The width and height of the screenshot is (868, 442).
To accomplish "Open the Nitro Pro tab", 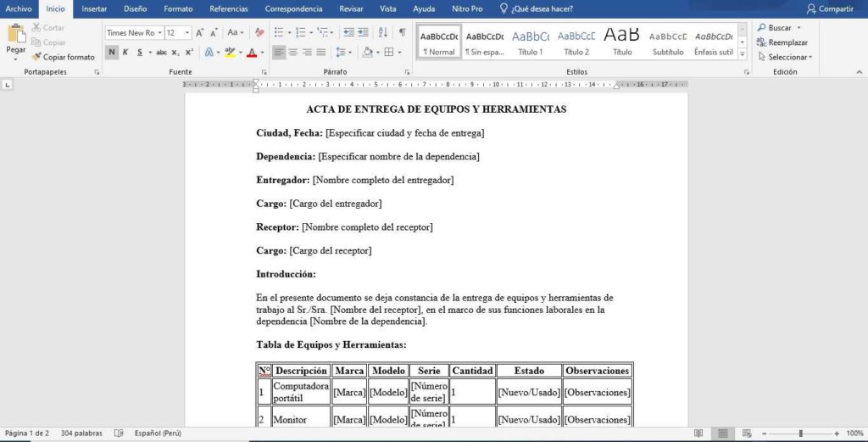I will click(467, 8).
